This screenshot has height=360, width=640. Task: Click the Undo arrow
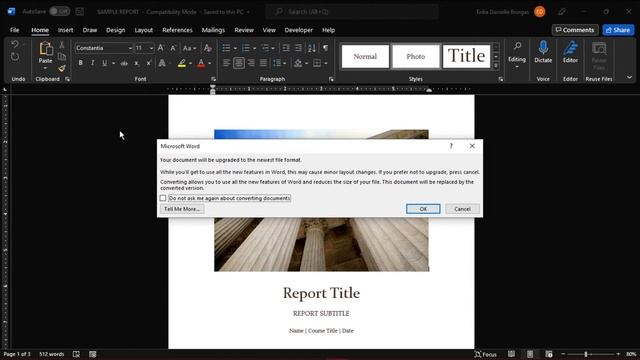(x=15, y=44)
